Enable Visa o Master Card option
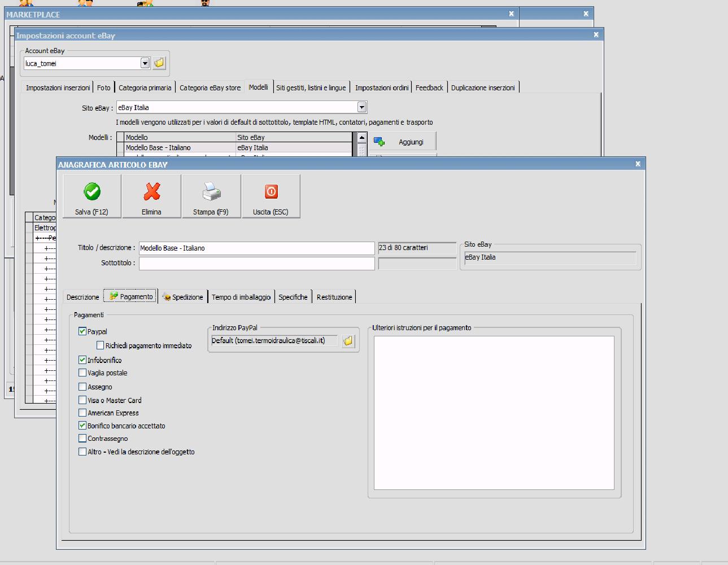Viewport: 728px width, 565px height. click(82, 400)
